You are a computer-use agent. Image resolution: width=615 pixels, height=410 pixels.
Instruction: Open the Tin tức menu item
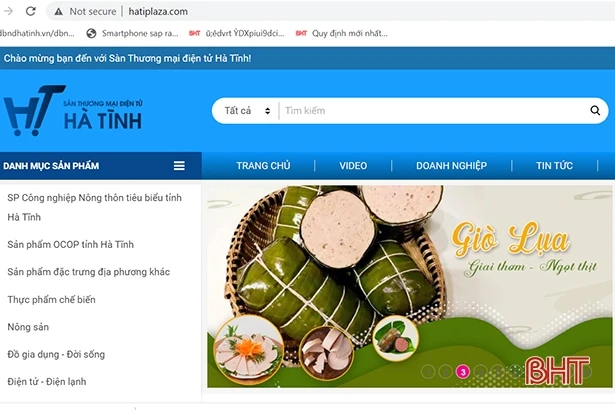point(554,166)
